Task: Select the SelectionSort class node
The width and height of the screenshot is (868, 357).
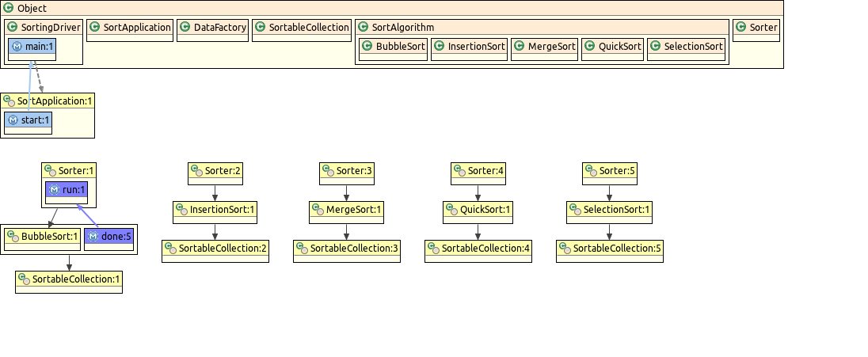Action: (686, 47)
